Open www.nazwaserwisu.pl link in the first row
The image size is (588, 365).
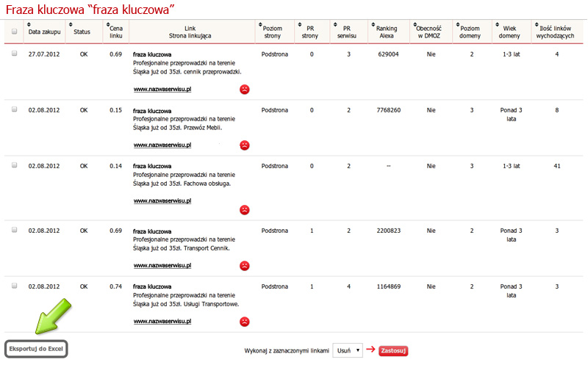click(x=162, y=90)
